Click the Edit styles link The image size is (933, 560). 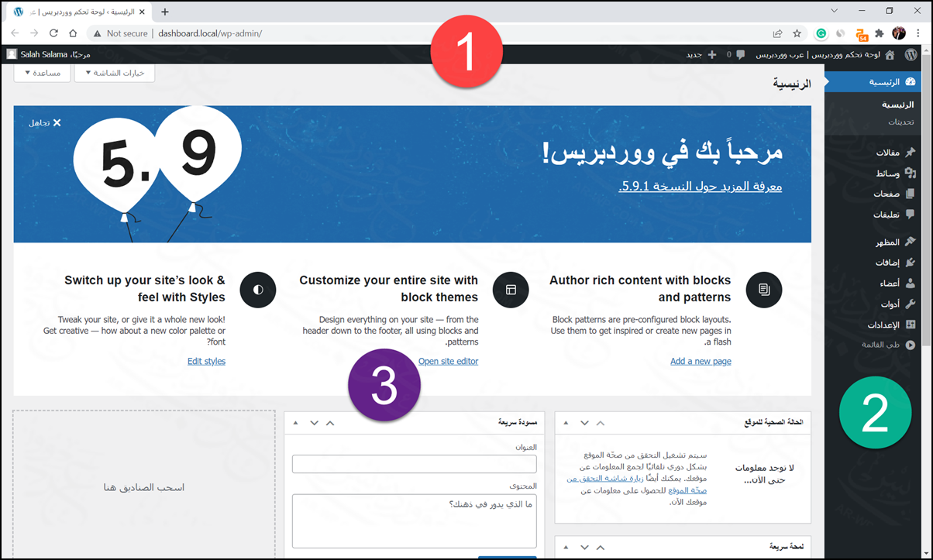pyautogui.click(x=206, y=361)
